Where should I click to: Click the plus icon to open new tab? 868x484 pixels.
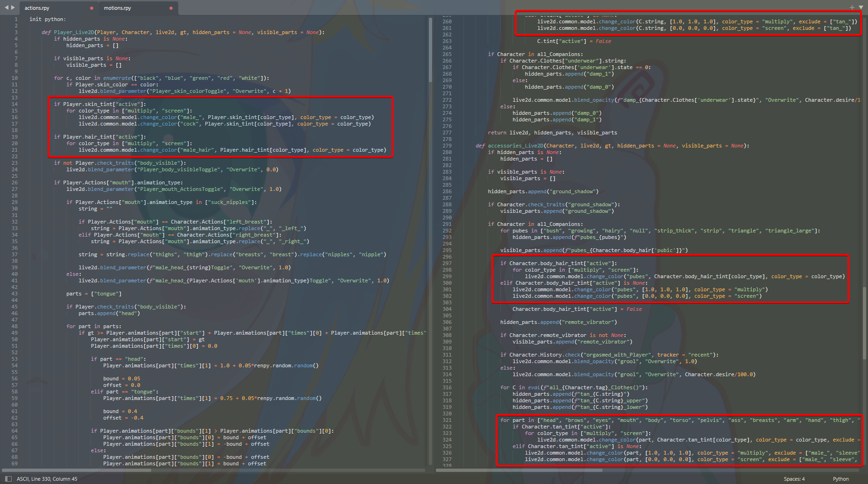852,7
